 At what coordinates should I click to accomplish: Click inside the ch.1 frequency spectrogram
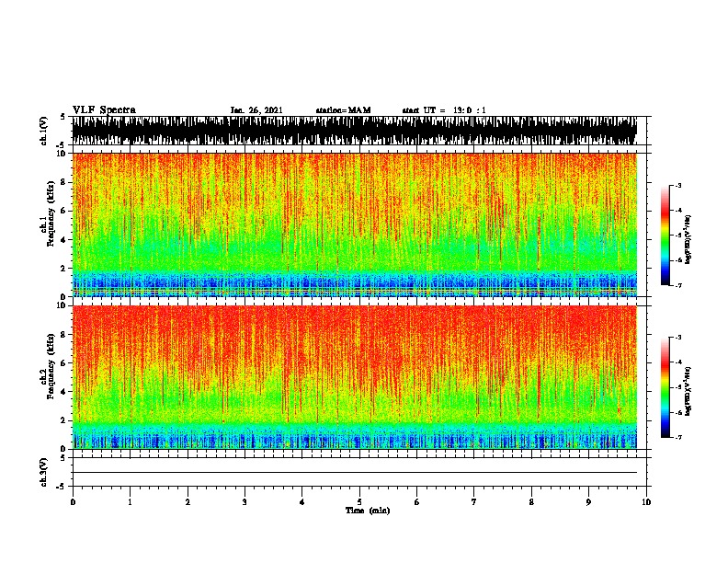[355, 224]
